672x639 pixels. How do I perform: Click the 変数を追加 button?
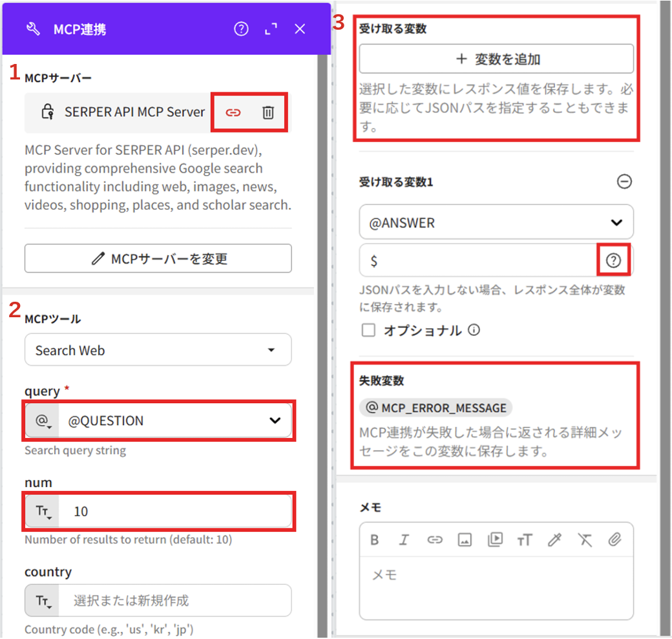click(496, 59)
